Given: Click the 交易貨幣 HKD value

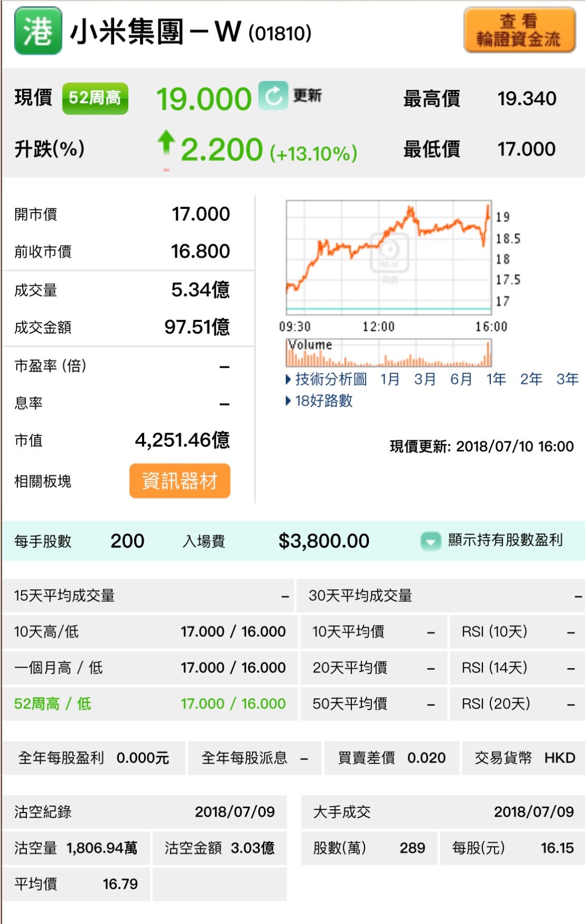Looking at the screenshot, I should [560, 758].
